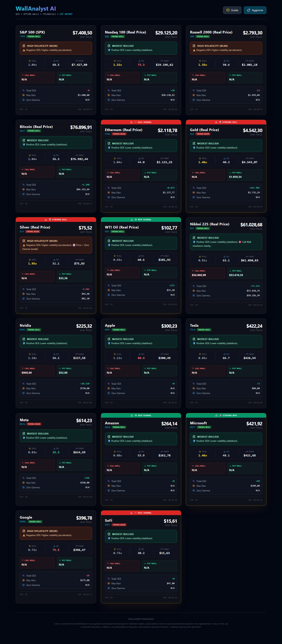Click the Silver RVOL value 1.95x
The width and height of the screenshot is (282, 644).
(x=33, y=264)
